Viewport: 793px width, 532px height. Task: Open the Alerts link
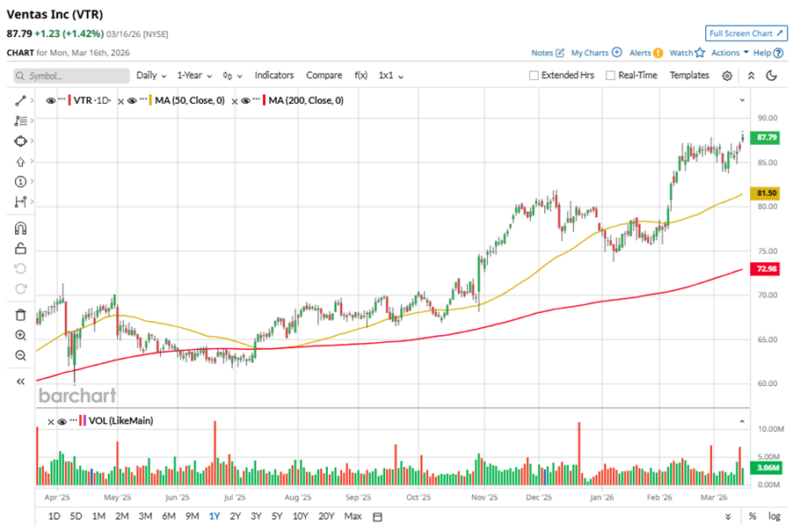click(646, 53)
